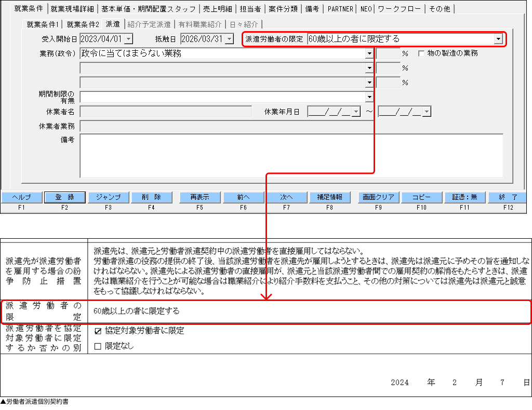Click 60歳以上の者に限定する text in contract
This screenshot has height=410, width=532.
137,311
